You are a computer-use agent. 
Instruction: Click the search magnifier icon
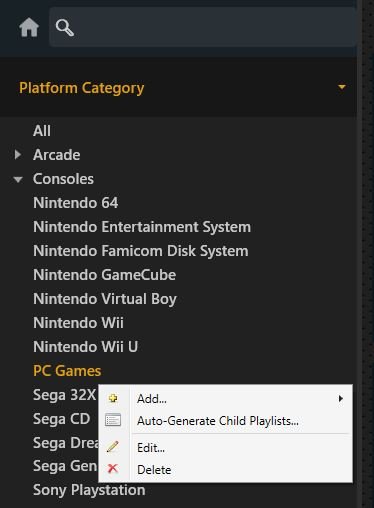pyautogui.click(x=65, y=28)
